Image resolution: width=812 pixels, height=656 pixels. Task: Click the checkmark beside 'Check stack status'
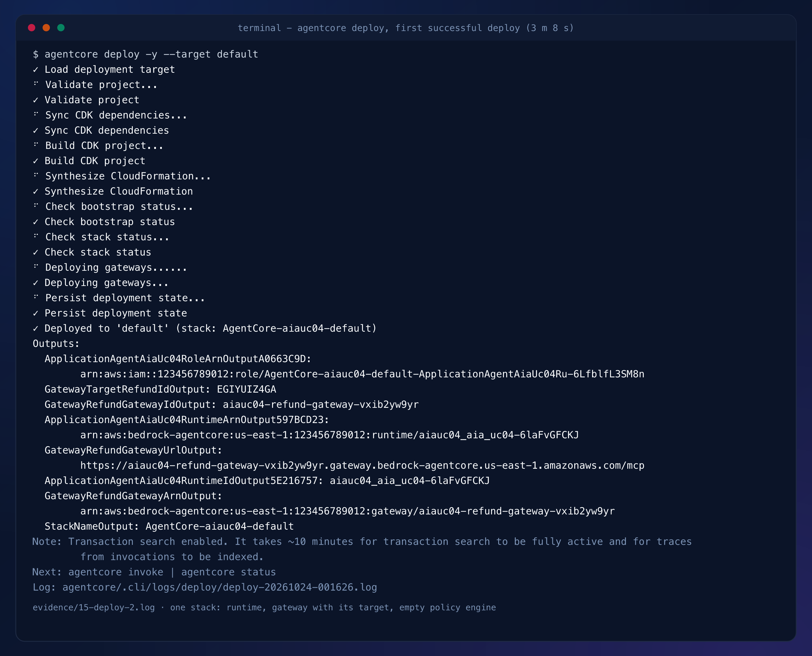tap(36, 252)
